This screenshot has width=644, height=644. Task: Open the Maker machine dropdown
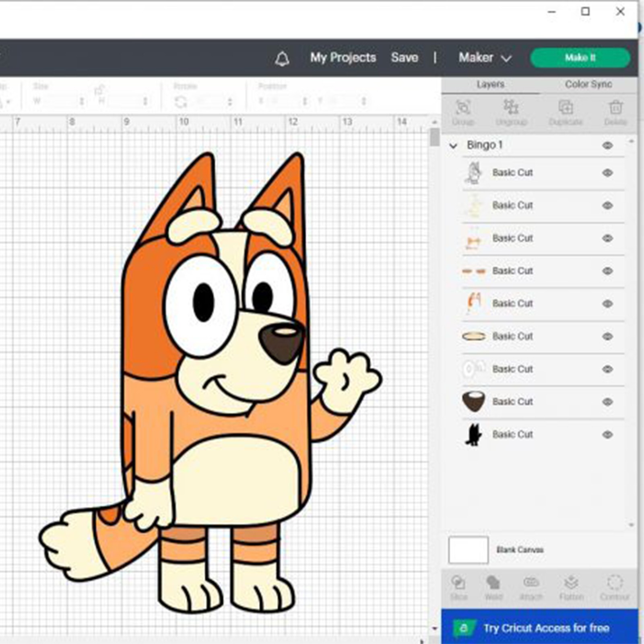(485, 58)
